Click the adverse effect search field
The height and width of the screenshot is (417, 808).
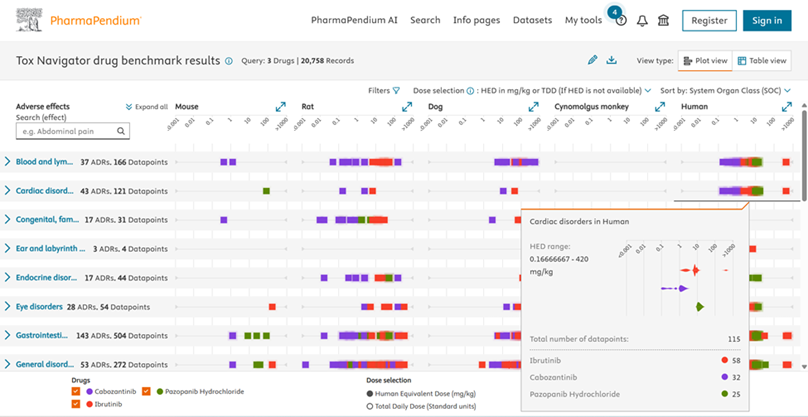pos(73,131)
